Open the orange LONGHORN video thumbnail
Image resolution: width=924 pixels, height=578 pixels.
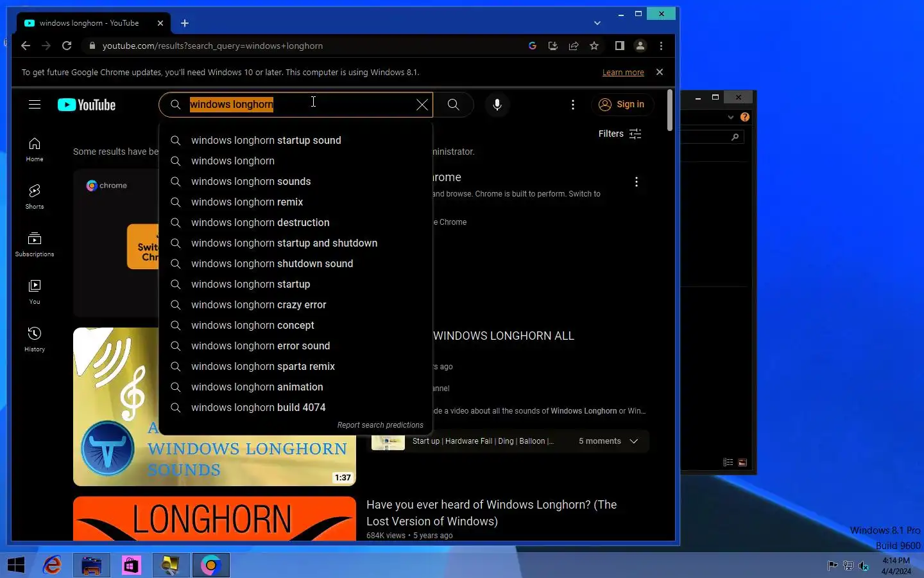tap(214, 518)
